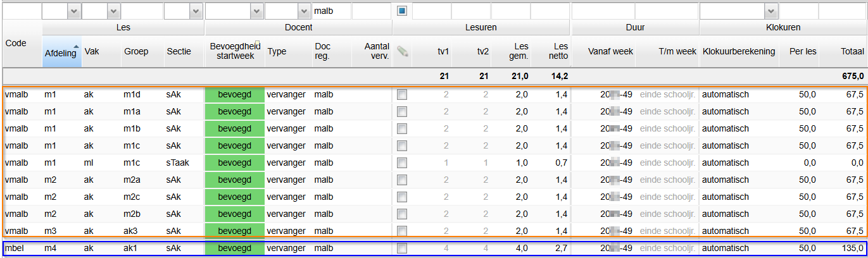Sort by the Groep column header

(x=136, y=52)
